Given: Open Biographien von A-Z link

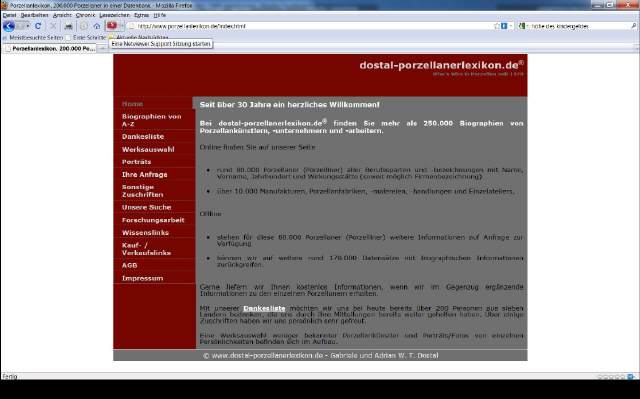Looking at the screenshot, I should tap(151, 120).
